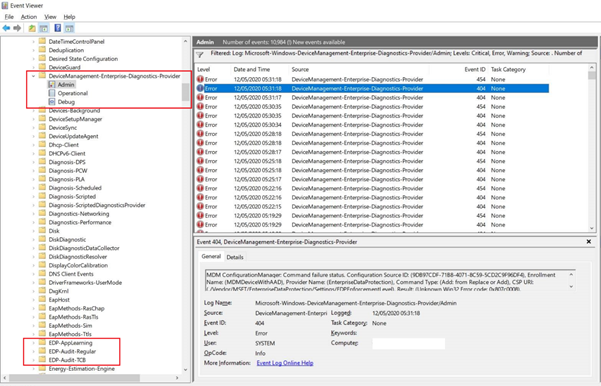Click the Computer name field
The image size is (601, 386).
[x=409, y=343]
